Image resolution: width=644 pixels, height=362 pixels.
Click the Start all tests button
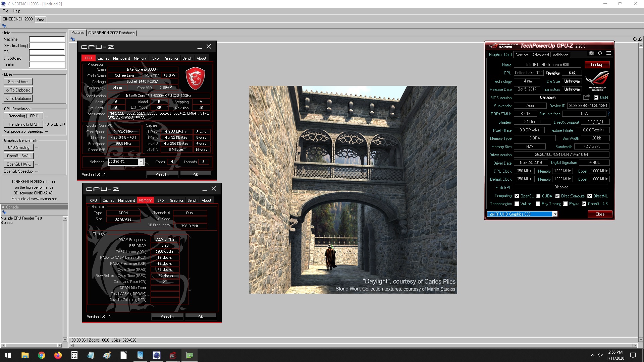[18, 82]
